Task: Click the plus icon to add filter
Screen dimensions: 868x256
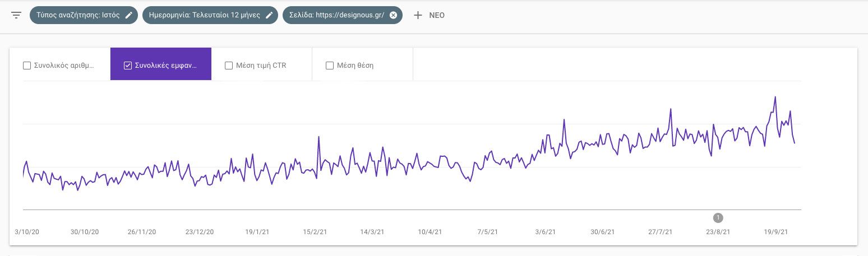Action: coord(418,15)
